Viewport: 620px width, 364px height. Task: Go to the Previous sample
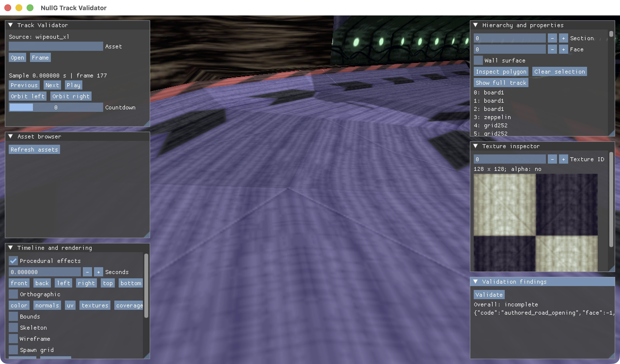click(24, 85)
